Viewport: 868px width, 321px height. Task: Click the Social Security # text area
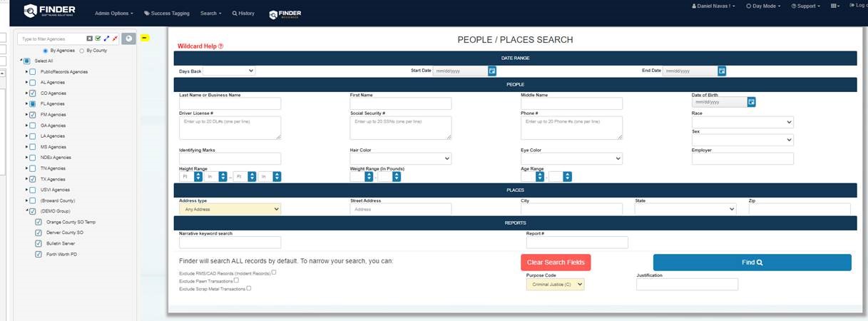[401, 128]
